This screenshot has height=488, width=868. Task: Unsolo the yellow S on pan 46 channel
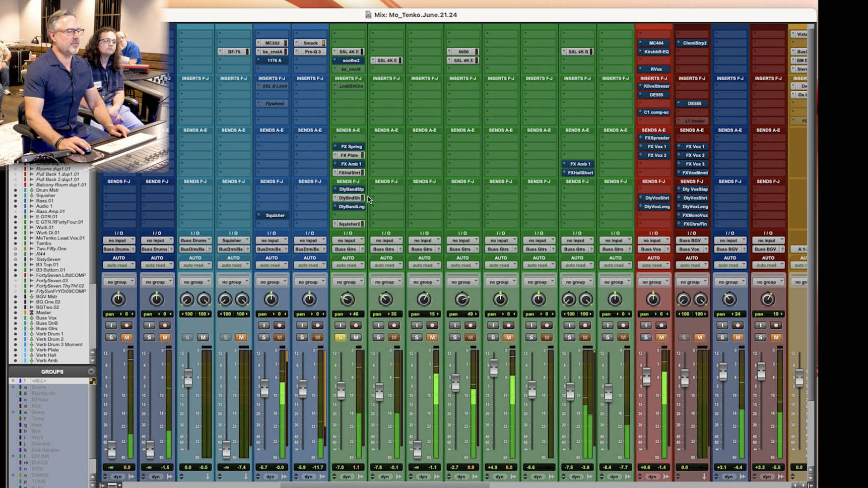tap(340, 337)
